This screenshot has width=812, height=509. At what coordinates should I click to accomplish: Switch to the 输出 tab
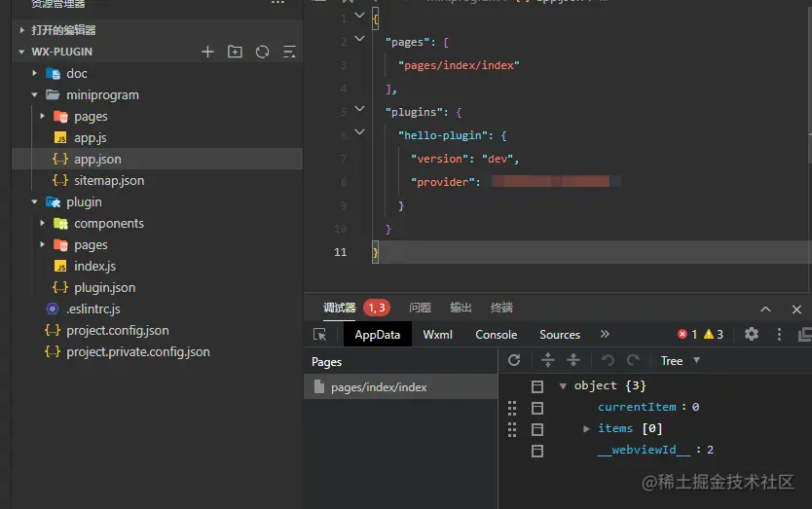tap(461, 309)
